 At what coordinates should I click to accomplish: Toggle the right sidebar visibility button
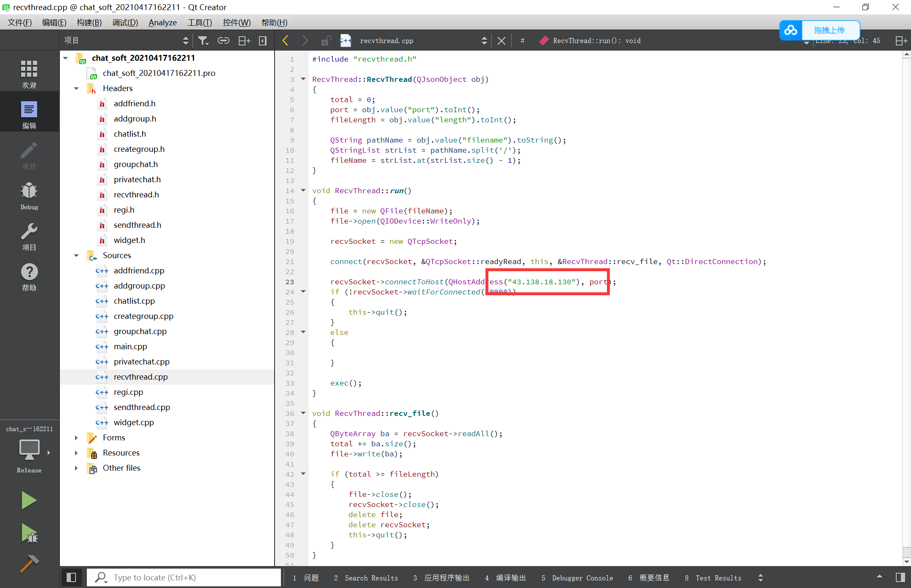900,577
